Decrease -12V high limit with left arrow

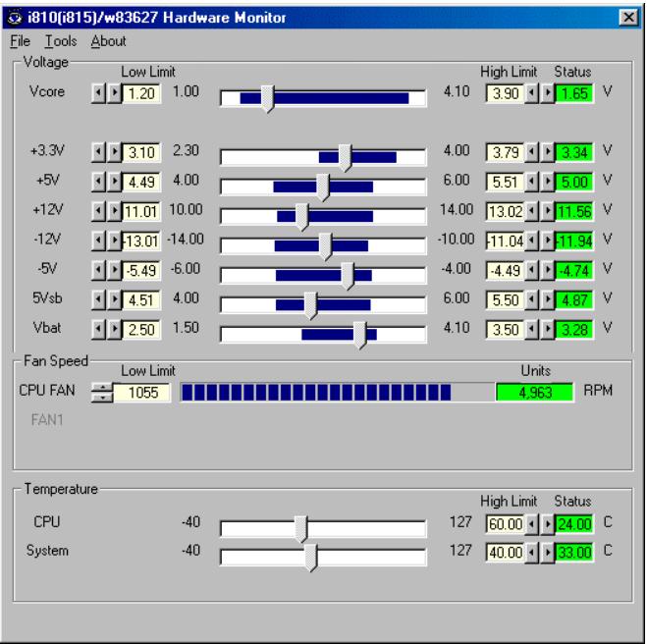(532, 241)
